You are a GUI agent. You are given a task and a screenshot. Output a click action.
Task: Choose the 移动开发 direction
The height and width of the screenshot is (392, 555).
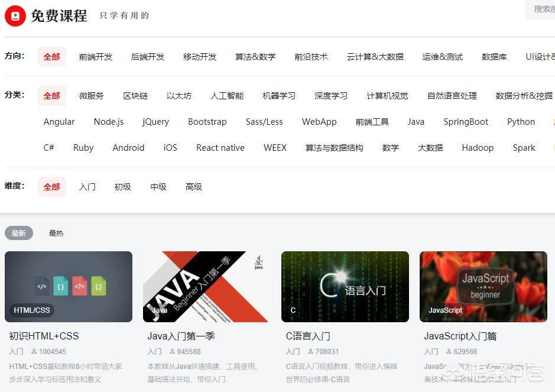coord(200,57)
